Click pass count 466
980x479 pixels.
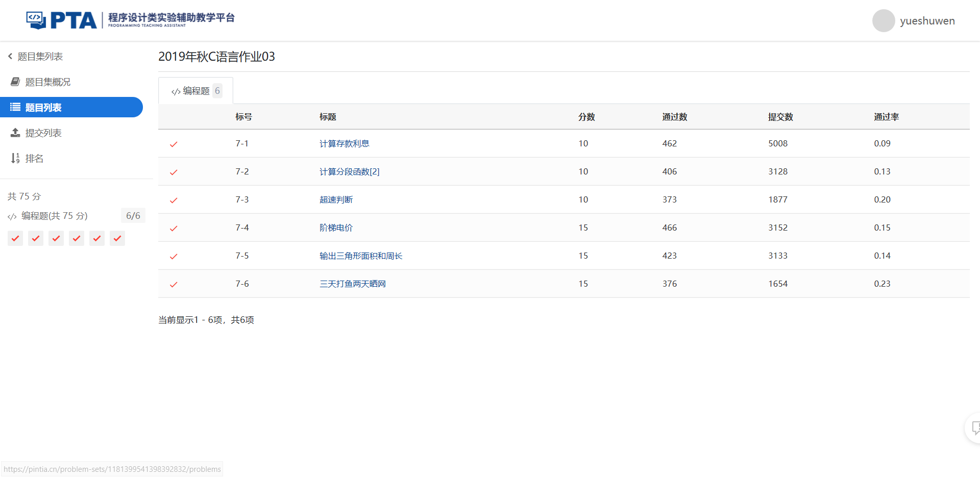670,228
